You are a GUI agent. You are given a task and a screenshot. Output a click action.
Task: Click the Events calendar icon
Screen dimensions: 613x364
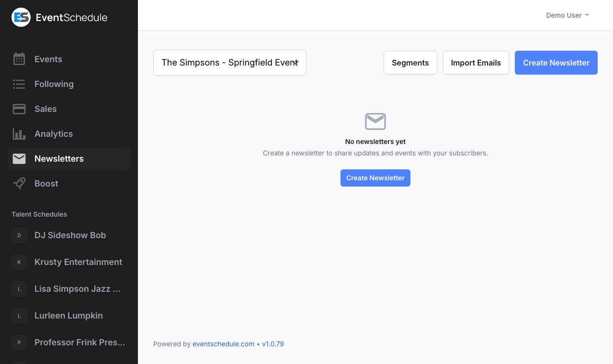coord(19,59)
